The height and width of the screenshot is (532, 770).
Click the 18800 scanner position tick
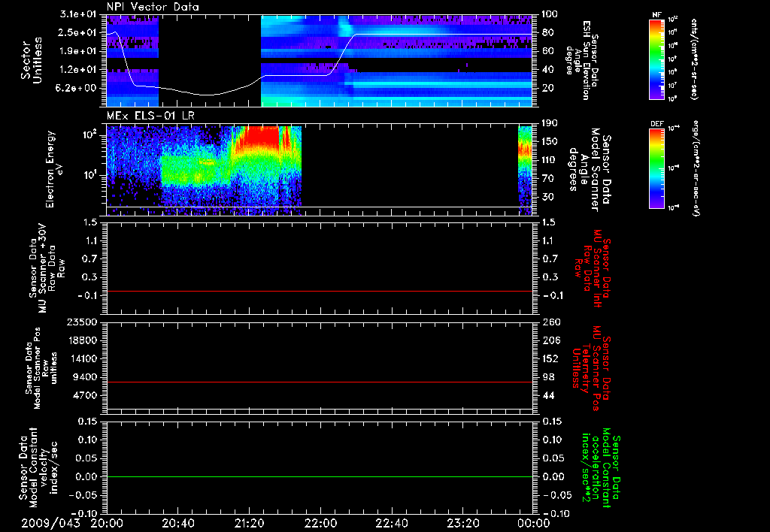tap(83, 340)
